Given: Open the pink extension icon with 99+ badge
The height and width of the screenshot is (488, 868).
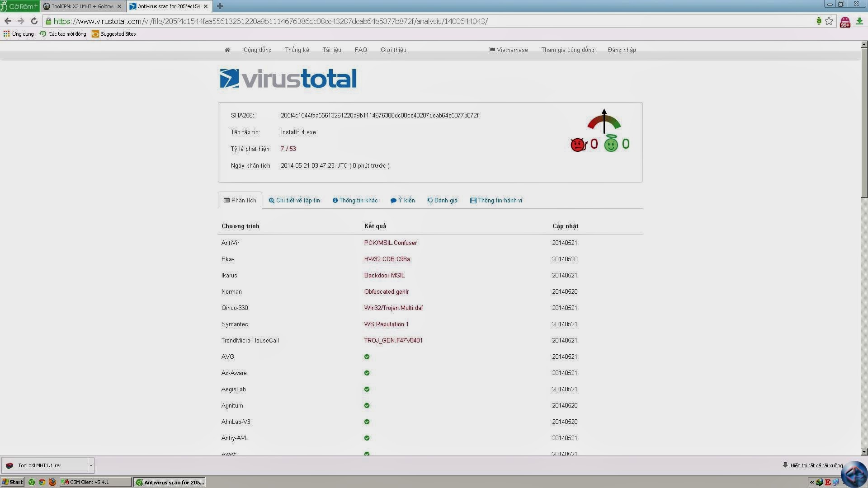Looking at the screenshot, I should [844, 22].
